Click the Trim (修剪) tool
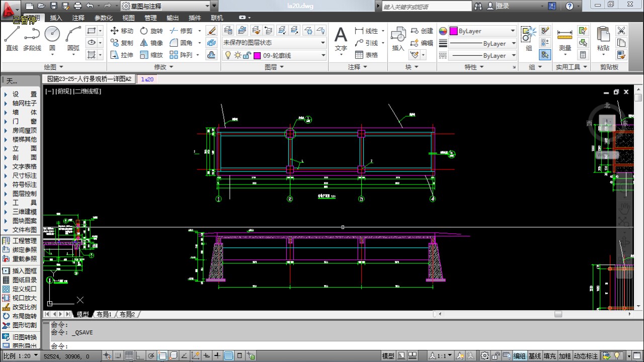The height and width of the screenshot is (362, 644). point(181,31)
